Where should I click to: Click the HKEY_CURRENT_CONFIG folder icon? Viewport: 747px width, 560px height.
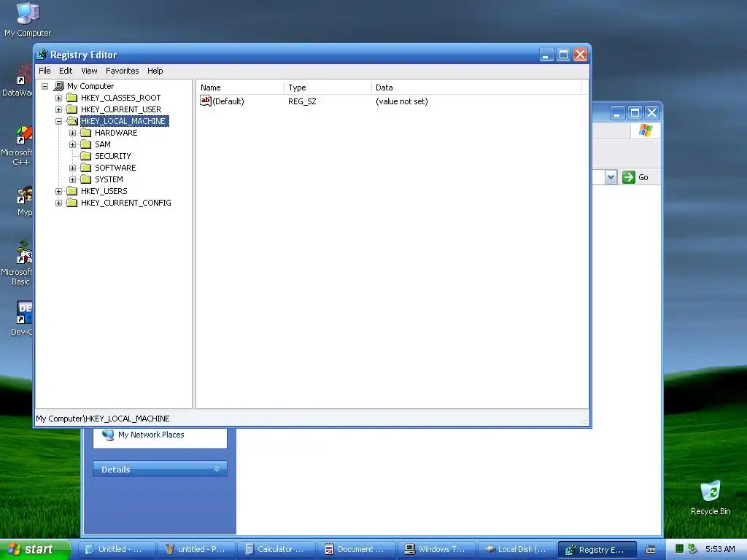coord(72,203)
